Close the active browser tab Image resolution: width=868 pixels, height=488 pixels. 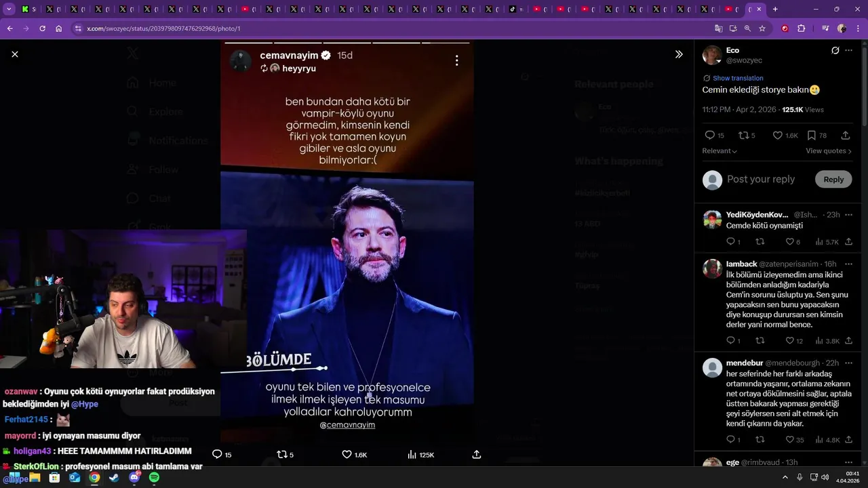(759, 9)
